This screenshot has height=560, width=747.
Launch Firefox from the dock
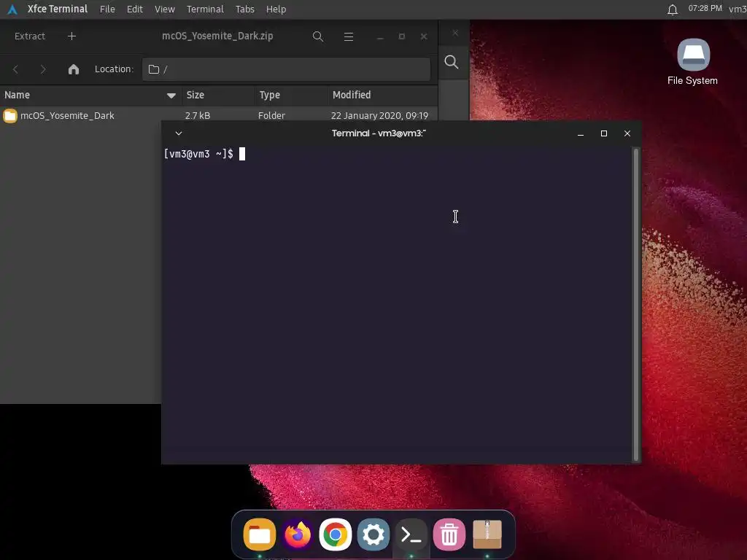click(x=298, y=534)
